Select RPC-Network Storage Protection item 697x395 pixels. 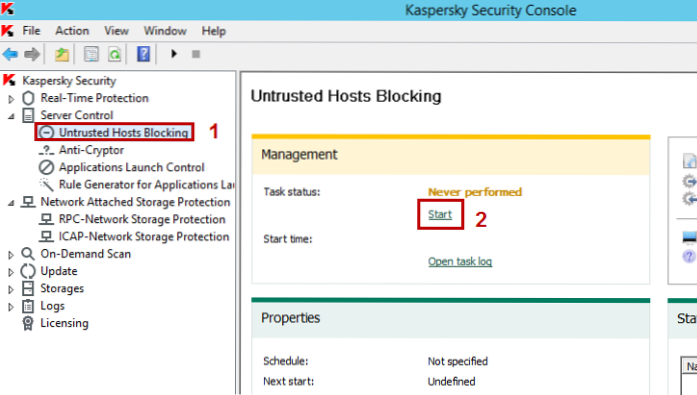point(142,219)
